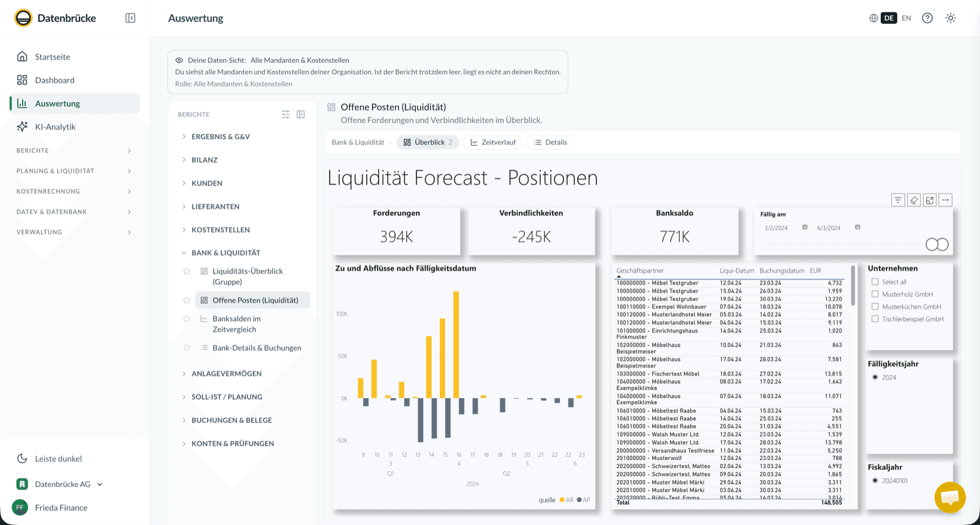Open focus mode icon on slicer

point(930,200)
